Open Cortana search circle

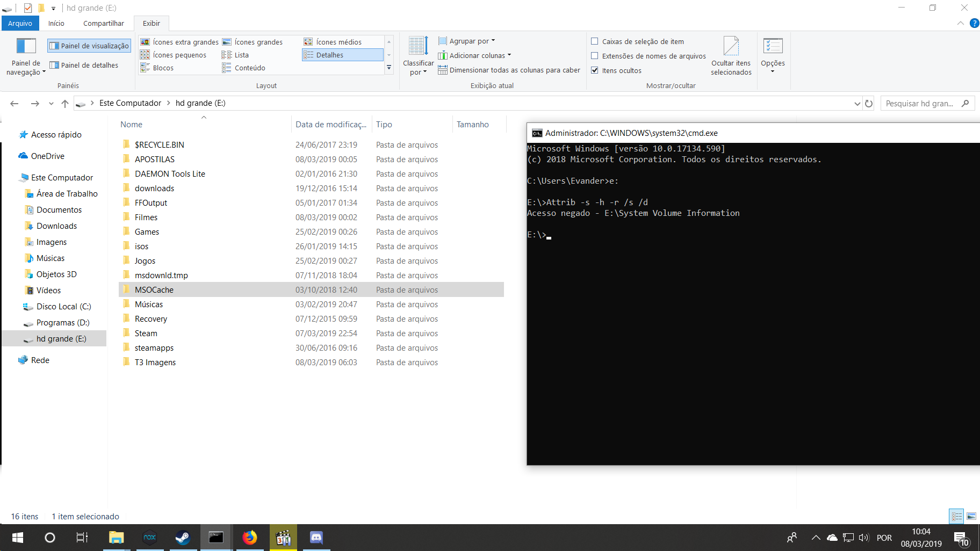(49, 538)
